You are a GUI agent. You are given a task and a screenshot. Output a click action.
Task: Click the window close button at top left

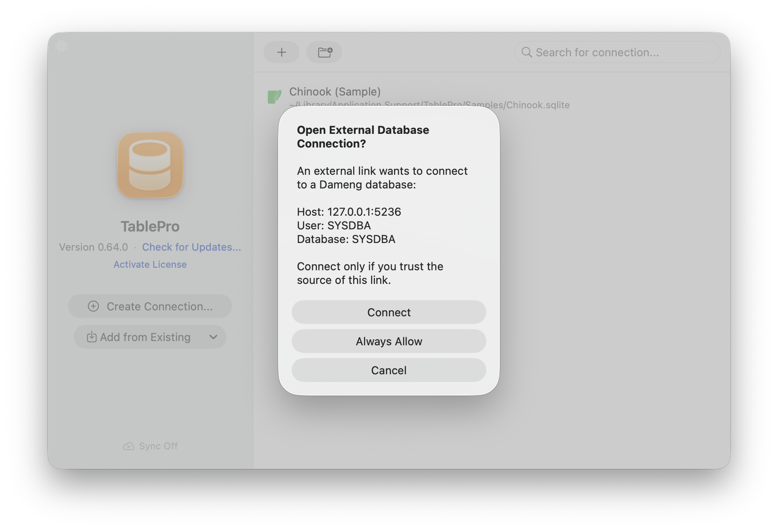[61, 46]
